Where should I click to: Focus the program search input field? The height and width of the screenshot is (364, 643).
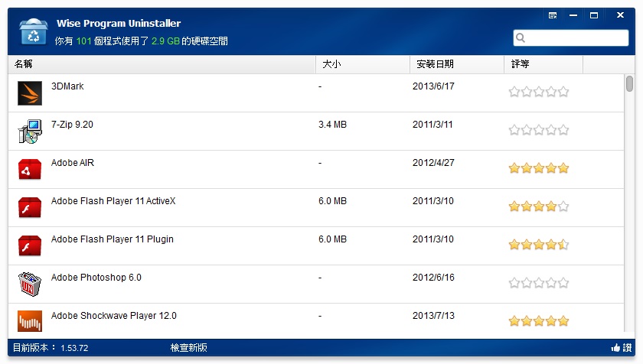571,37
